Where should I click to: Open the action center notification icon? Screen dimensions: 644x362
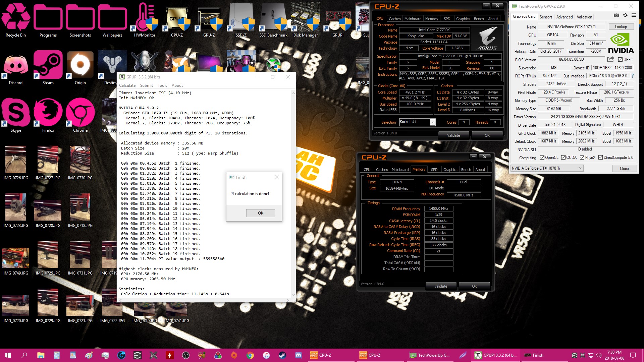[x=633, y=355]
